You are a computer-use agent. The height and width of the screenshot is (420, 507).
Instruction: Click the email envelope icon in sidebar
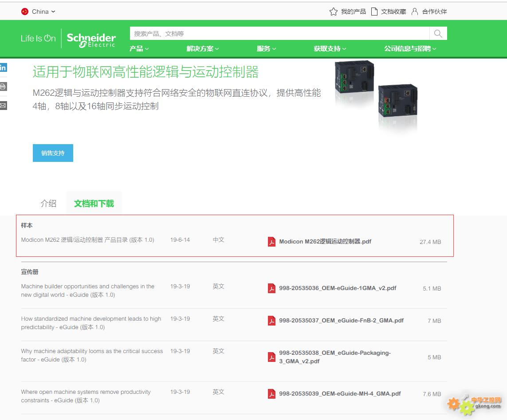(x=3, y=106)
